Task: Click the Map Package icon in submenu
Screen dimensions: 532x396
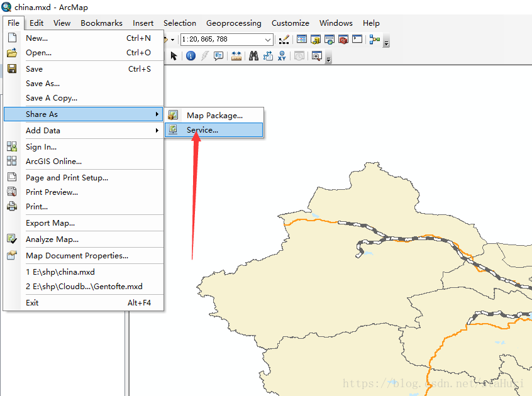Action: point(173,115)
